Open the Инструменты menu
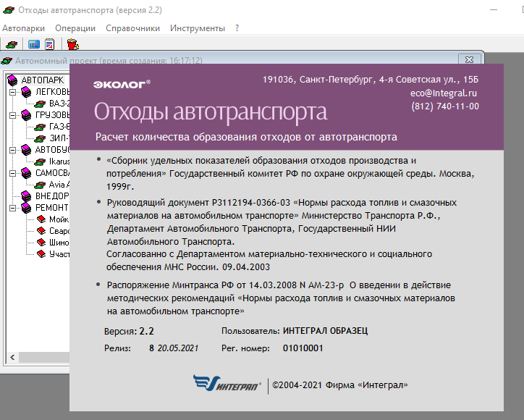The height and width of the screenshot is (420, 524). 197,28
